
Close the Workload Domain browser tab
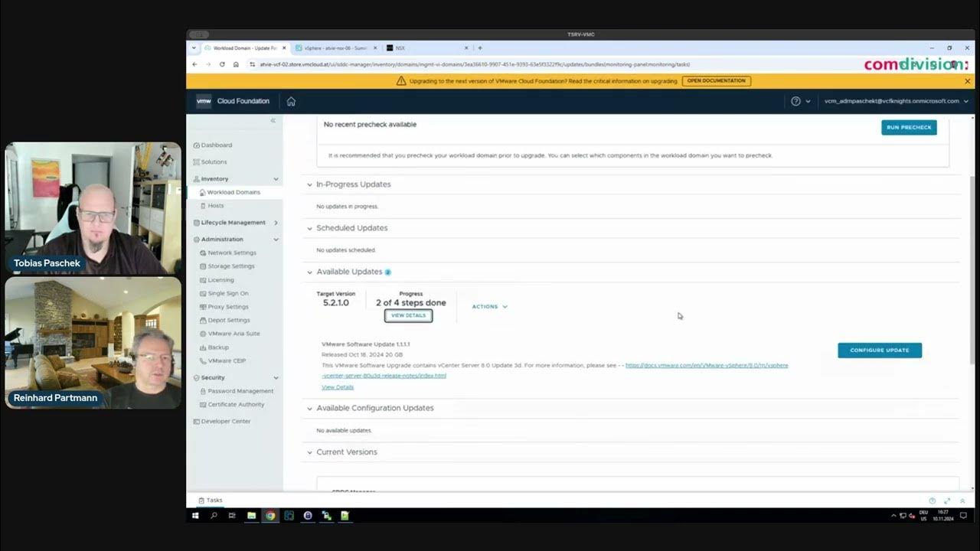coord(284,47)
